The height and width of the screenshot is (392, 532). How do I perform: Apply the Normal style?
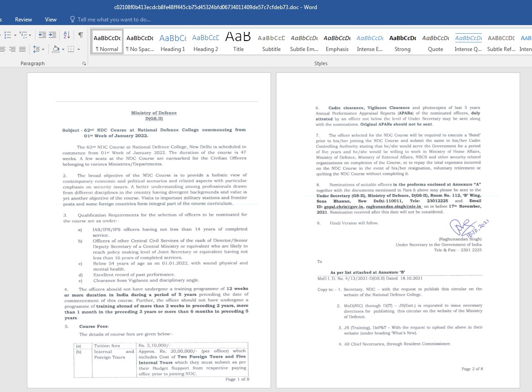107,42
